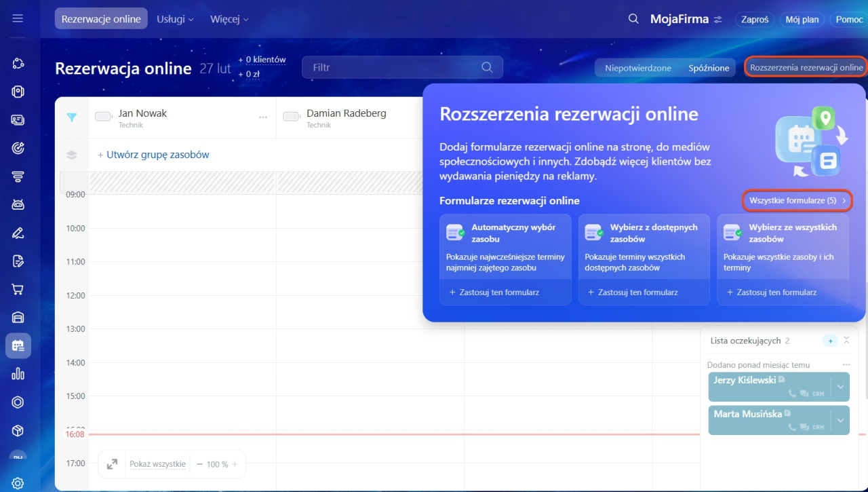Open the hamburger menu in the sidebar
This screenshot has width=868, height=492.
coord(18,19)
